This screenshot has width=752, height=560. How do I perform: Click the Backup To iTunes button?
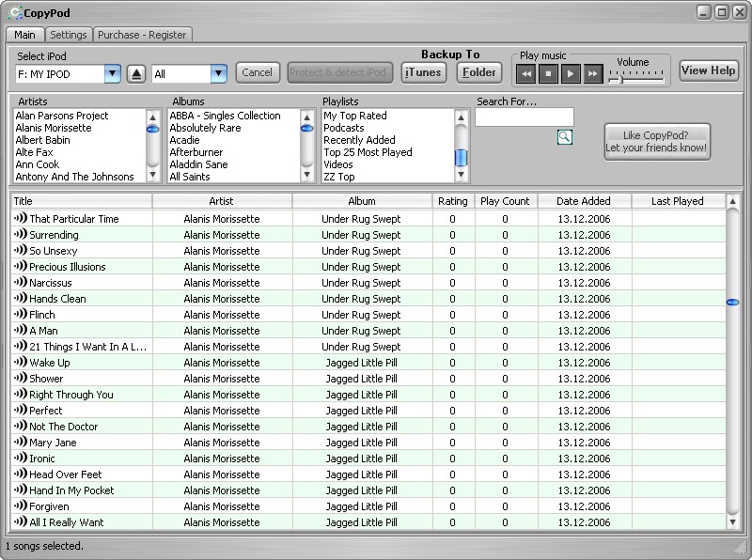coord(423,72)
